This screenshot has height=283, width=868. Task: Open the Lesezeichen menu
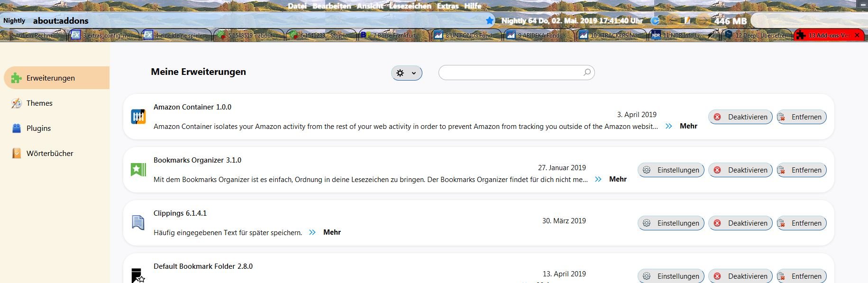click(411, 6)
